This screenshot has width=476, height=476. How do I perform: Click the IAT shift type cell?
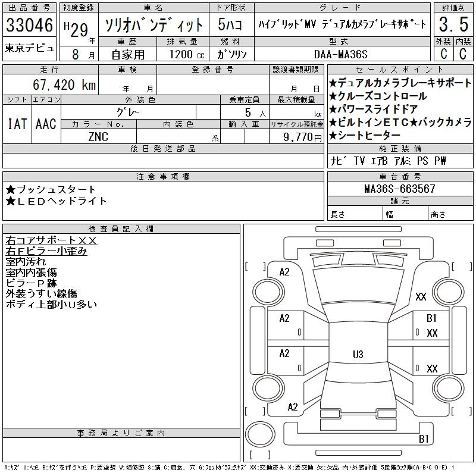tap(18, 124)
